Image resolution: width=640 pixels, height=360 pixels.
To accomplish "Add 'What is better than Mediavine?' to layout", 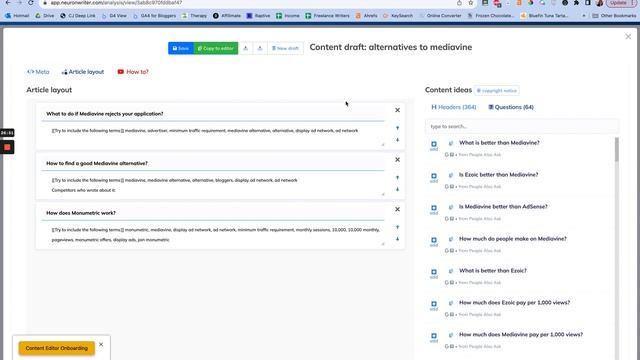I will [434, 145].
